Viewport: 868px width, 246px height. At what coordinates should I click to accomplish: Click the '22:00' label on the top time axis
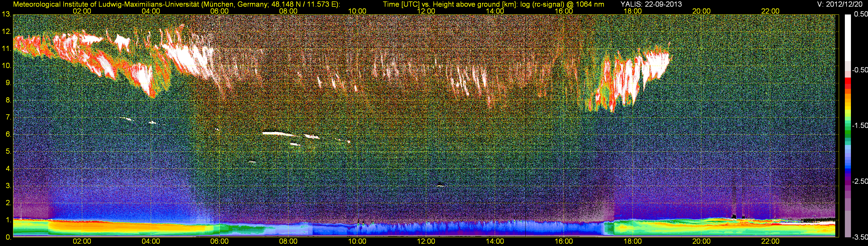[770, 11]
